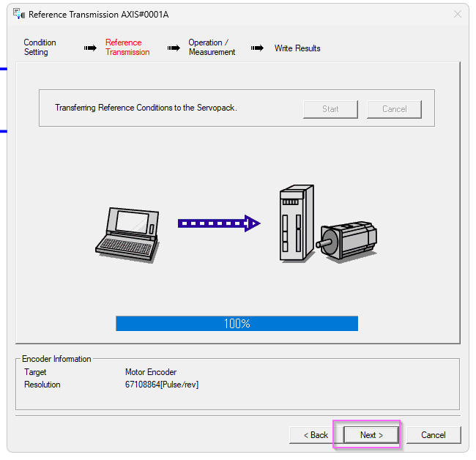Select the Reference Transmission step label

coord(127,47)
